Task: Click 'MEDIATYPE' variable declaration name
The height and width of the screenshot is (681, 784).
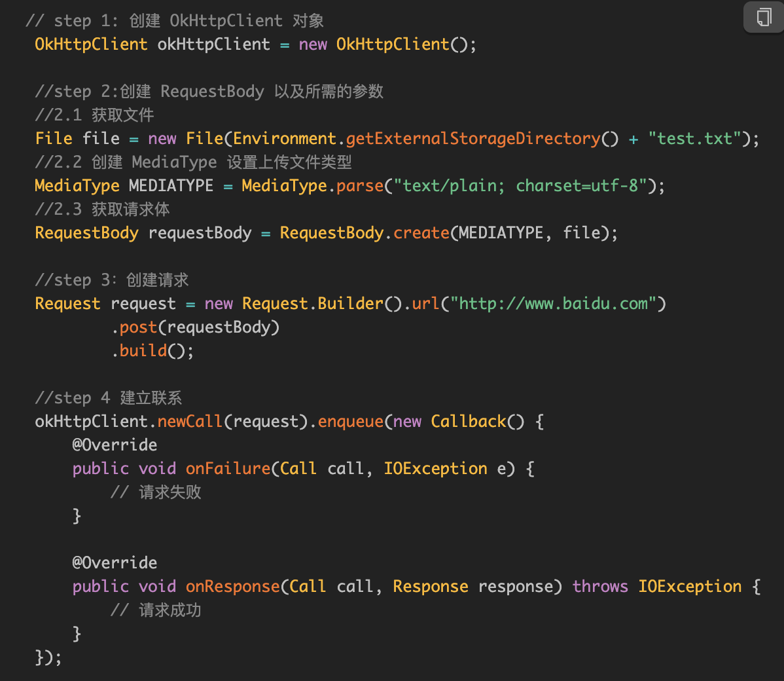Action: pyautogui.click(x=171, y=185)
